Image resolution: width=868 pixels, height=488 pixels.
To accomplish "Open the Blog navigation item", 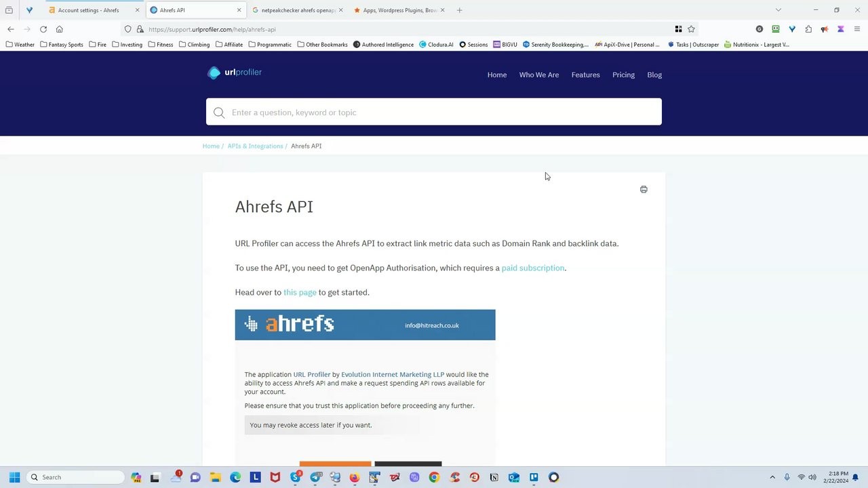I will [654, 75].
